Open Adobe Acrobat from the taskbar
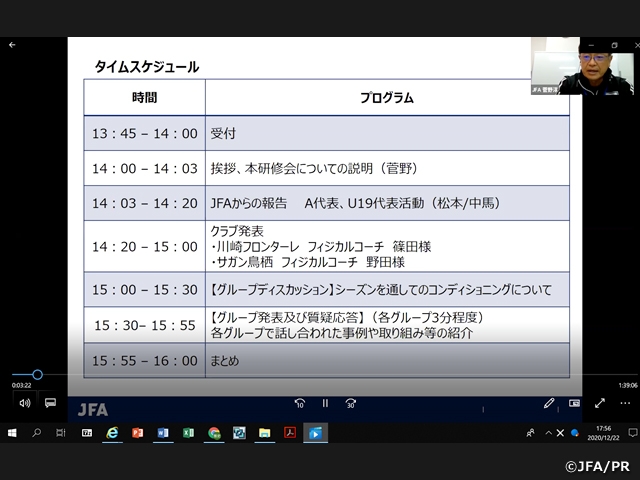Viewport: 640px width, 480px height. (x=290, y=433)
